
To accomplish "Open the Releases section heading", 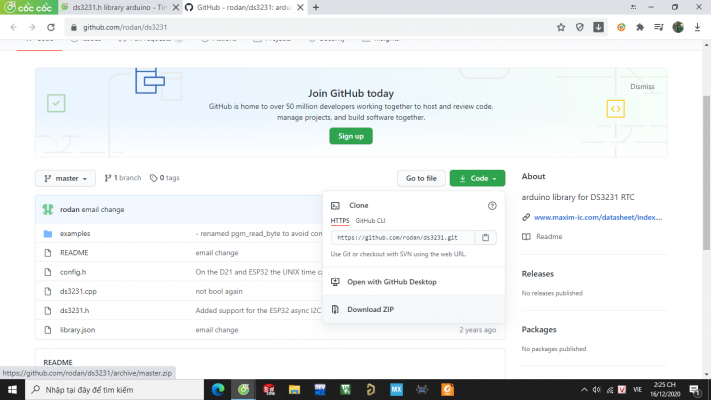I will coord(537,274).
